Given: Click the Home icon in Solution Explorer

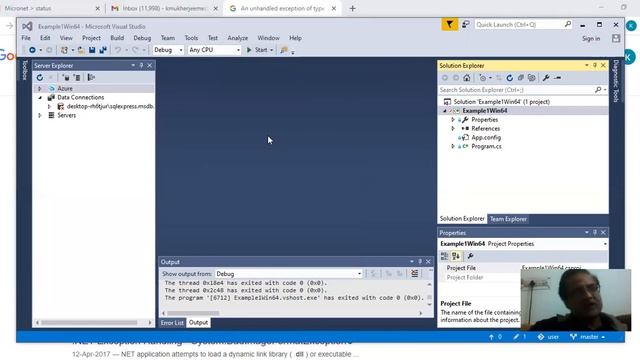Looking at the screenshot, I should click(467, 78).
